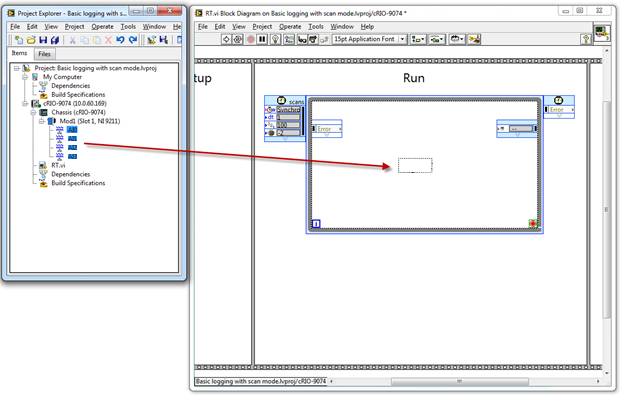Click the Run arrow in the block diagram toolbar
Viewport: 624px width, 403px height.
pos(227,40)
